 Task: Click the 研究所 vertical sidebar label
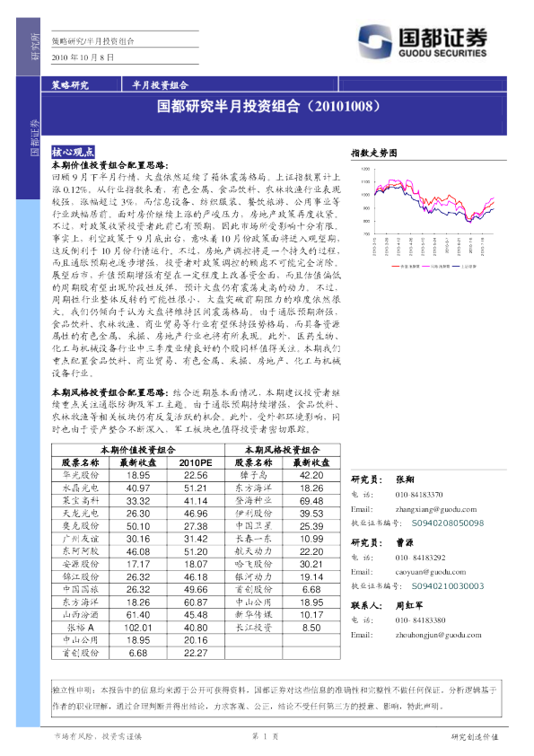[35, 47]
